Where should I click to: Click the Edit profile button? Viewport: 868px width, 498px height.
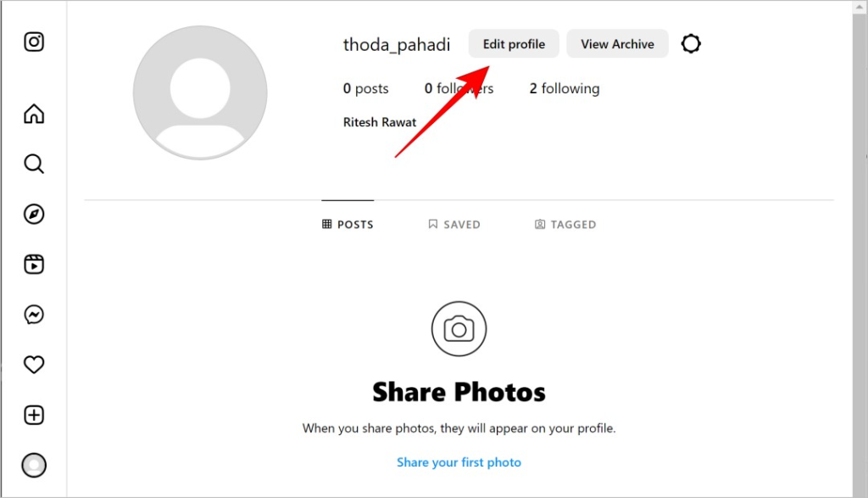click(514, 44)
